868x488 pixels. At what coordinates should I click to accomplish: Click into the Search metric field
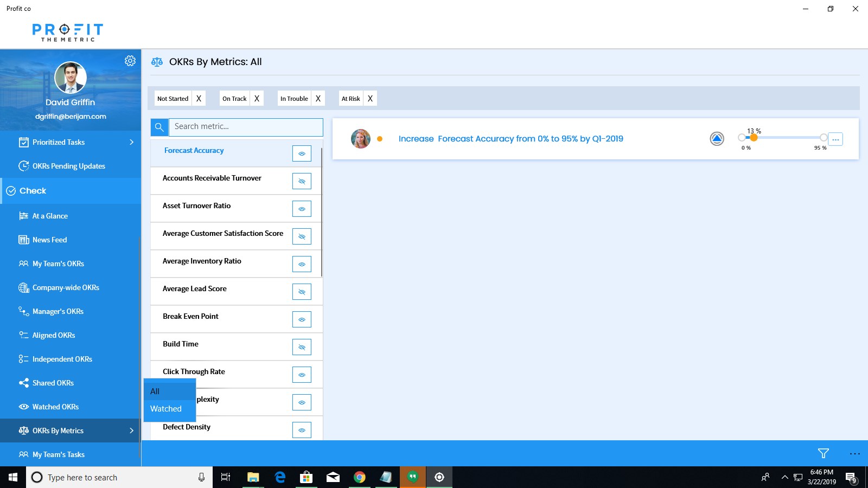pos(245,127)
